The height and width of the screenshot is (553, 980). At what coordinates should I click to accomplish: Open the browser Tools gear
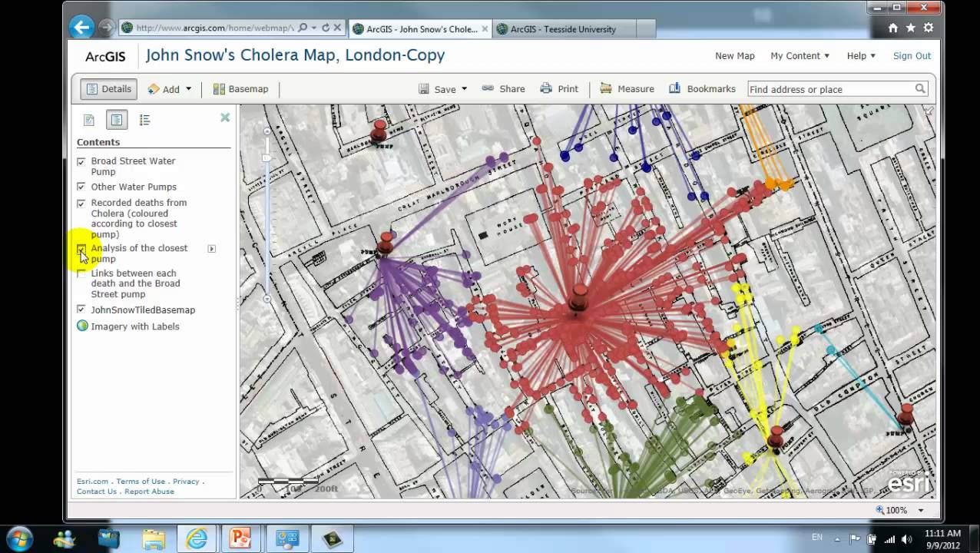928,28
